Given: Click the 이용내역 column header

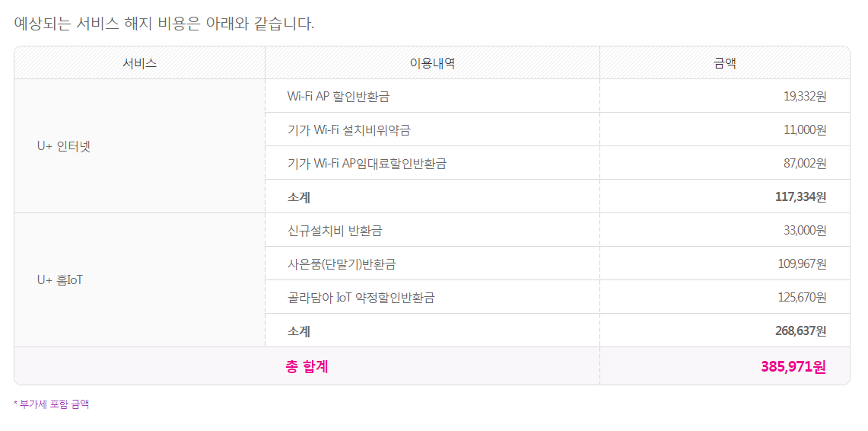Looking at the screenshot, I should [432, 63].
